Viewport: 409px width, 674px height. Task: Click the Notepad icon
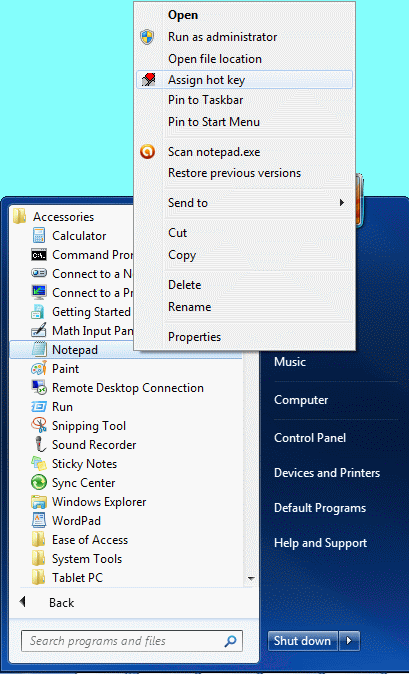[39, 349]
